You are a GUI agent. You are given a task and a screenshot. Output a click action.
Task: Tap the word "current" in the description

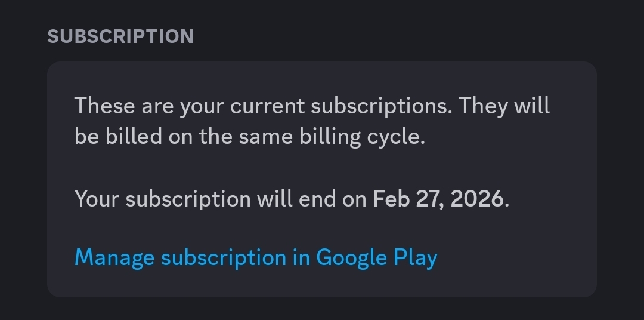(x=268, y=106)
